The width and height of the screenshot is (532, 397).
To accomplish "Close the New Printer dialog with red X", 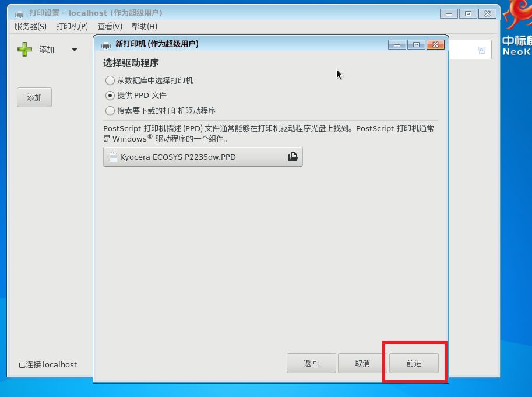I will [x=436, y=44].
